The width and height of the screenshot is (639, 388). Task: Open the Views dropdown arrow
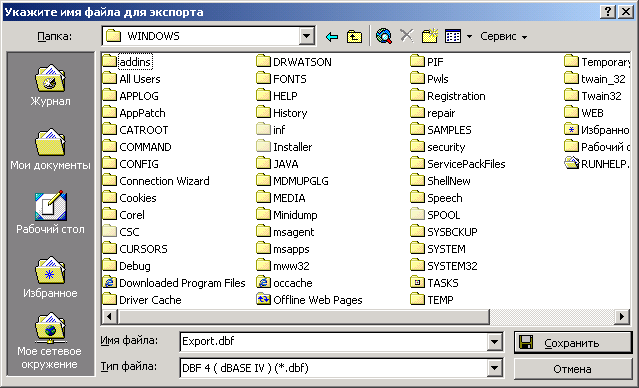click(469, 37)
